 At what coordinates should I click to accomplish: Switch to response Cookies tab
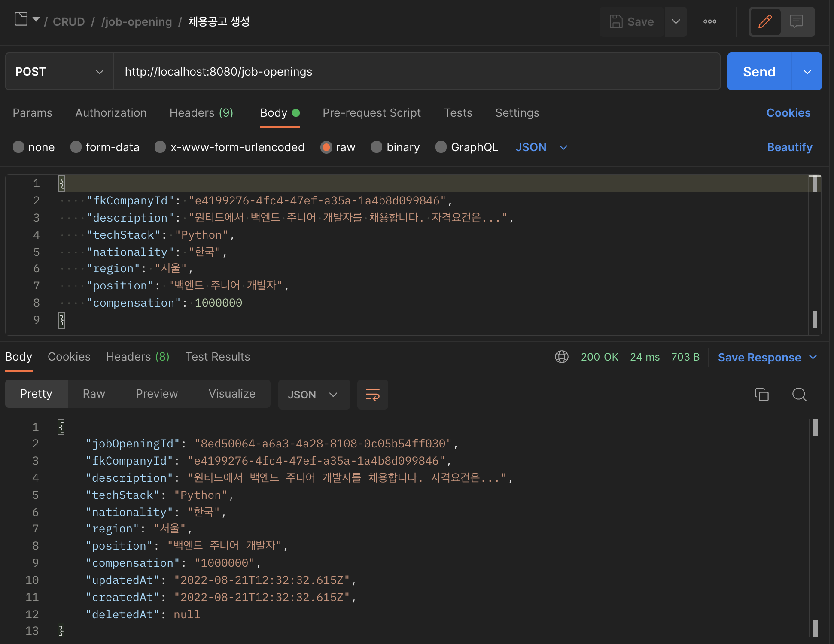[x=69, y=357]
